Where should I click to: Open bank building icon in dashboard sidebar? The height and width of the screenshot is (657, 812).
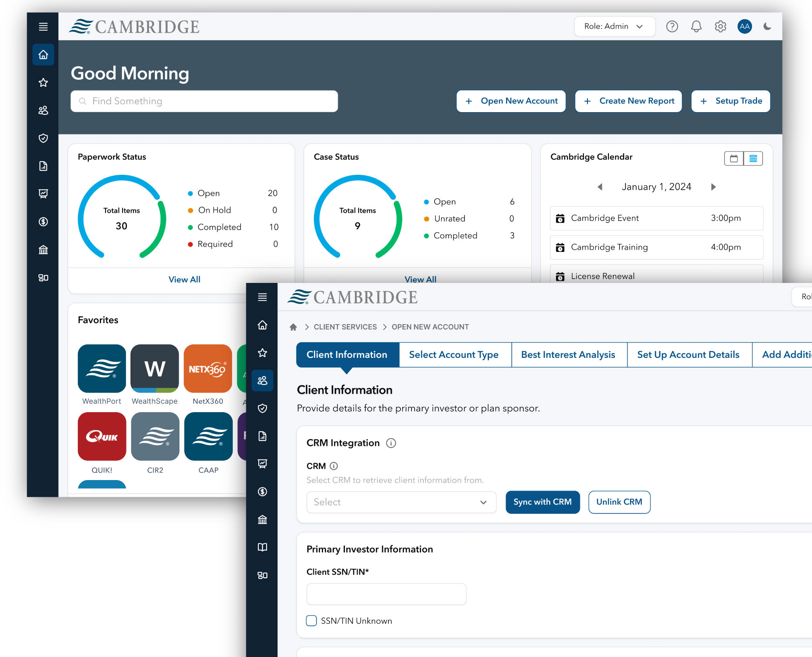click(x=43, y=250)
